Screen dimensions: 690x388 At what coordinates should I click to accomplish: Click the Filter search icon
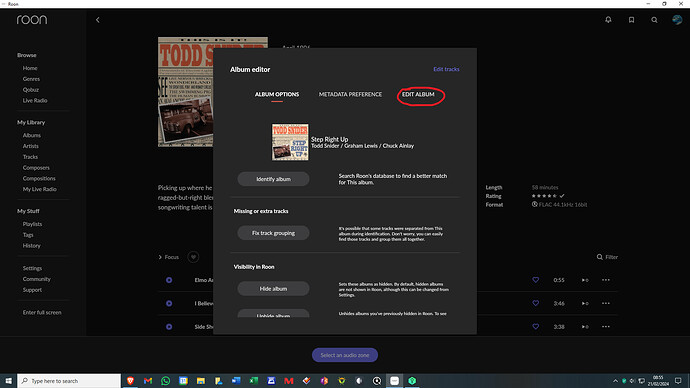click(x=600, y=257)
